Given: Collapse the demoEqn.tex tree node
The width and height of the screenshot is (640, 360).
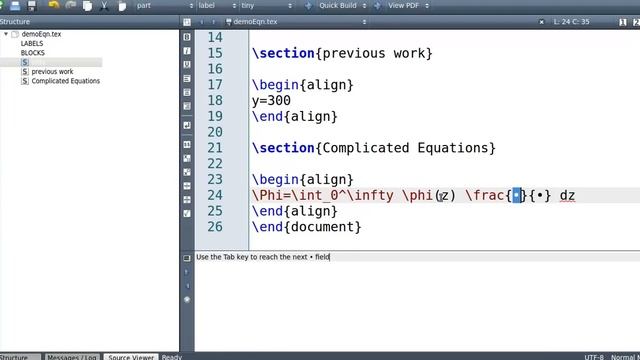Looking at the screenshot, I should [6, 34].
